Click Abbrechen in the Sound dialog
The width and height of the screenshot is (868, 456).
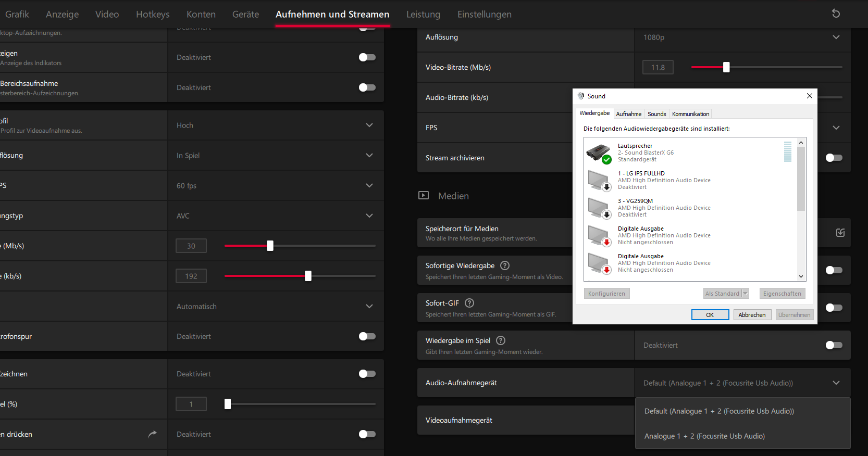point(752,315)
